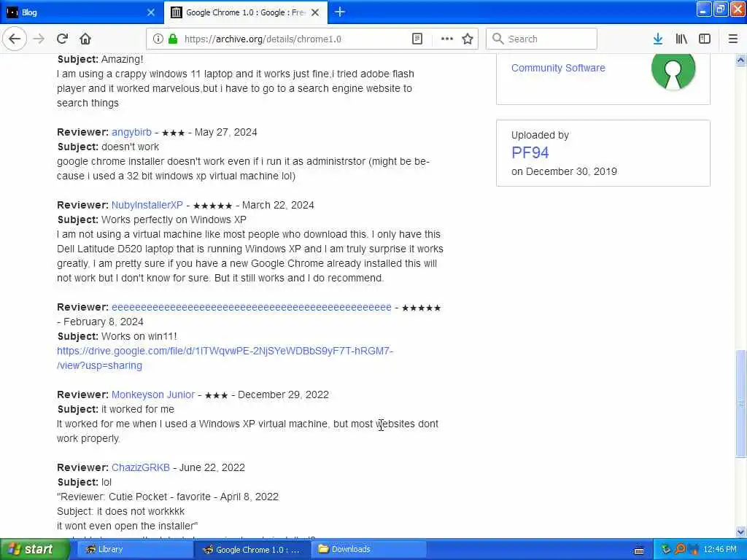Open the Library bookshelf icon
This screenshot has height=560, width=747.
coord(681,39)
